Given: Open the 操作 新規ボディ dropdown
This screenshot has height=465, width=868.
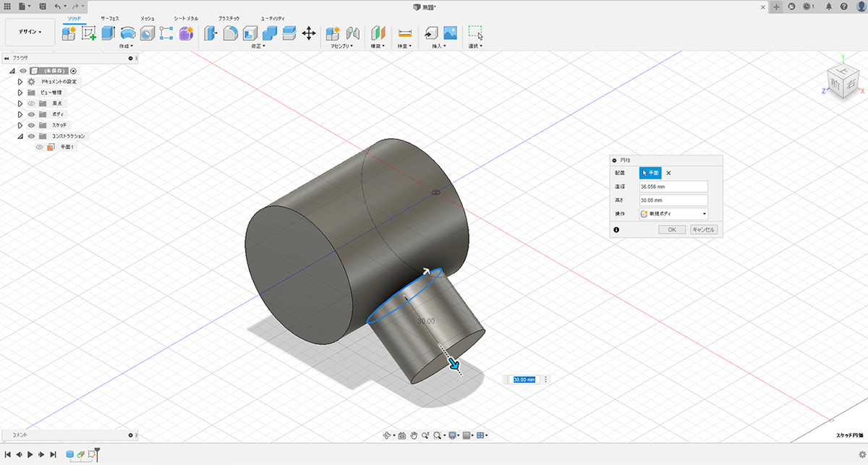Looking at the screenshot, I should (x=673, y=214).
